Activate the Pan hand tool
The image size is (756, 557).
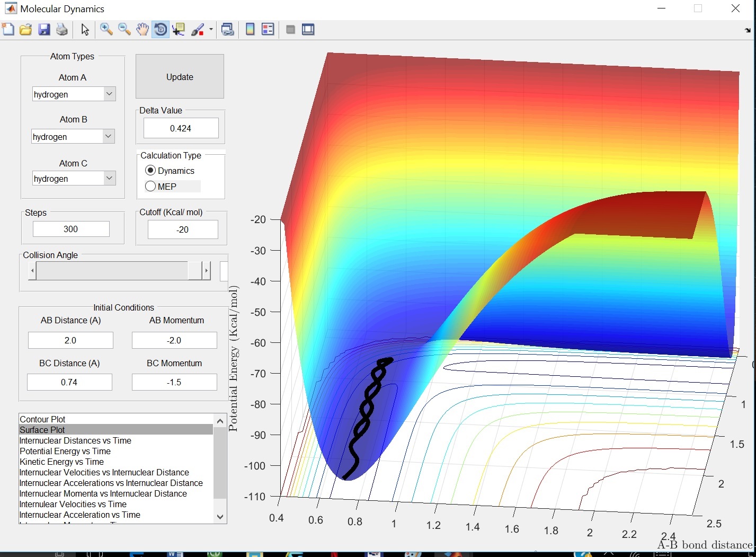(x=142, y=30)
